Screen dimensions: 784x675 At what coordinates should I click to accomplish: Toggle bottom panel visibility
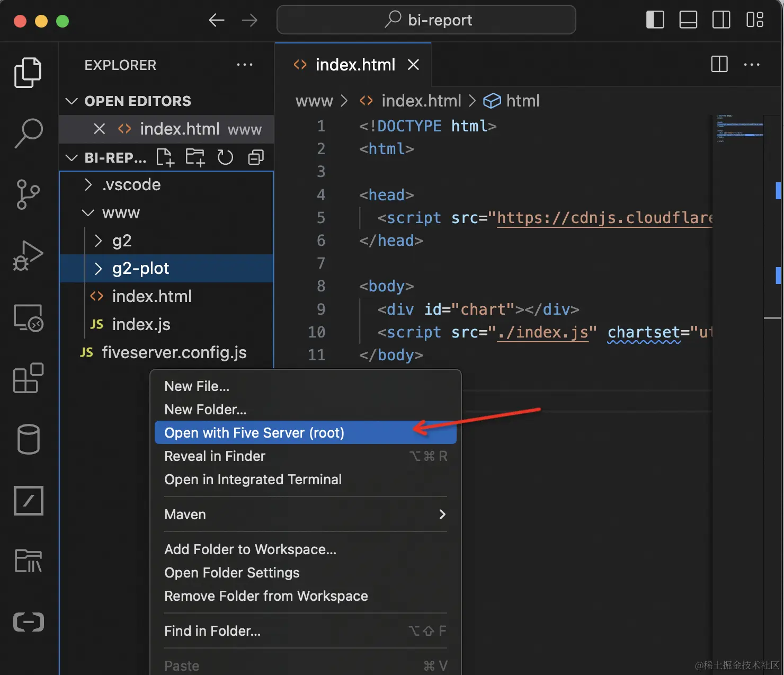(688, 20)
